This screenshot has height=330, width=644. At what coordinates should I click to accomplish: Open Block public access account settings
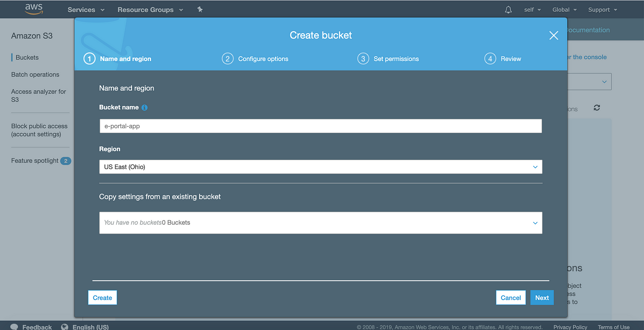click(39, 130)
